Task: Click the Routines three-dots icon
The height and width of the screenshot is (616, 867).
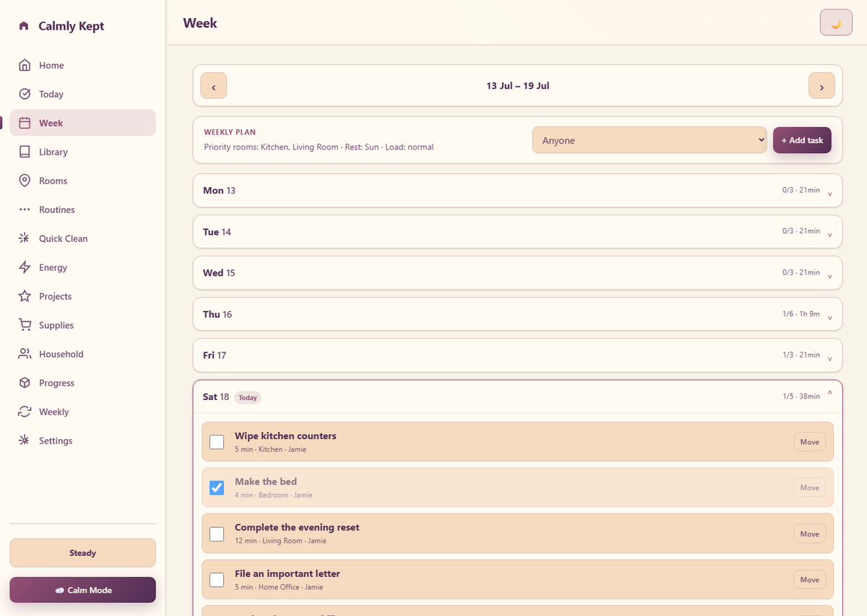Action: (x=25, y=209)
